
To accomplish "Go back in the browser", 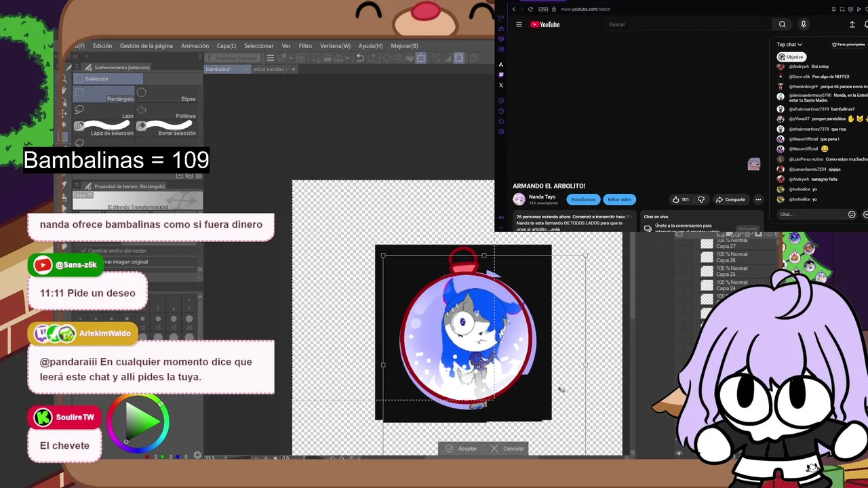I will pos(514,9).
